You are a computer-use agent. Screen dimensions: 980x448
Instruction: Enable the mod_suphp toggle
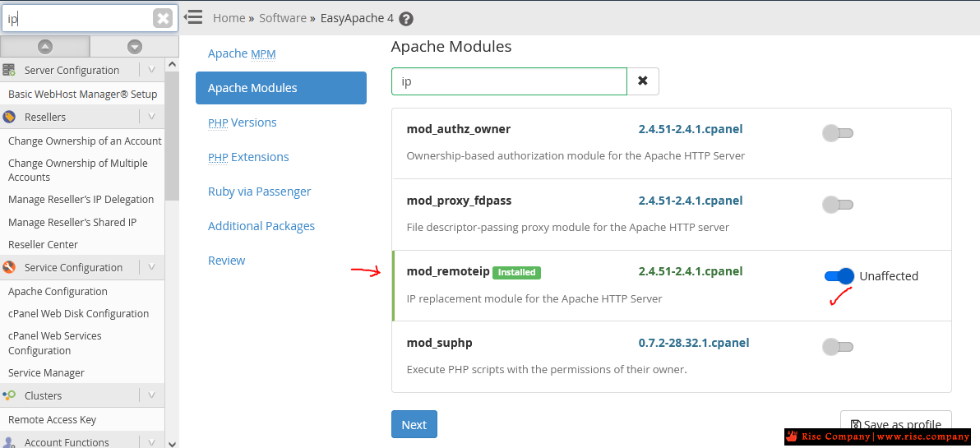[838, 347]
